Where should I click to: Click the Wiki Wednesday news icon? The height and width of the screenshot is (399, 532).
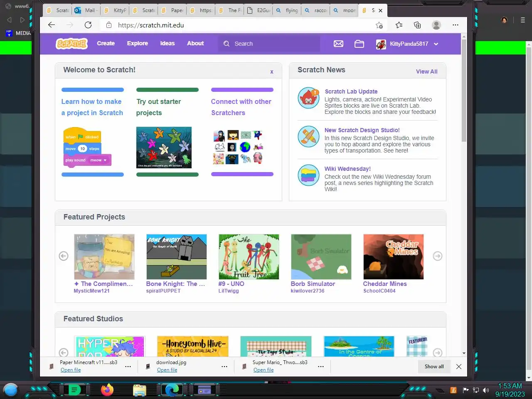(x=309, y=175)
